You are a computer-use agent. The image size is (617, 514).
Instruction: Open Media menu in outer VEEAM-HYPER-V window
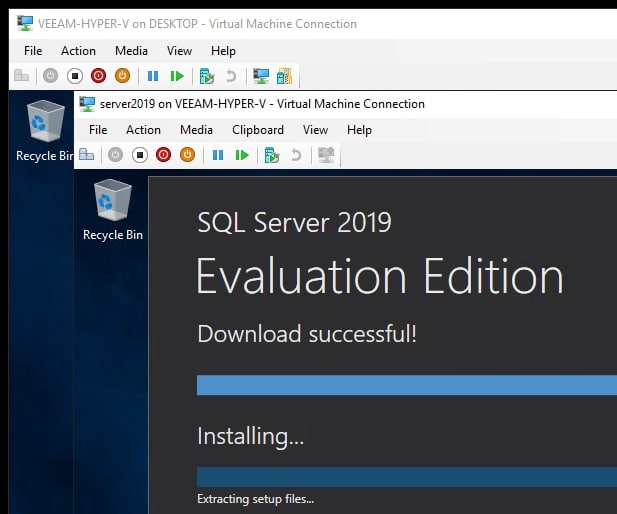(131, 51)
